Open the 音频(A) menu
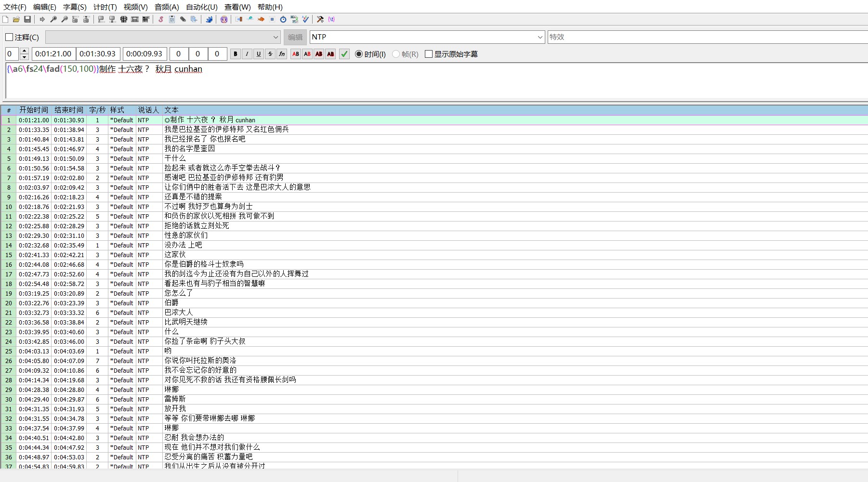Image resolution: width=868 pixels, height=482 pixels. pyautogui.click(x=167, y=7)
